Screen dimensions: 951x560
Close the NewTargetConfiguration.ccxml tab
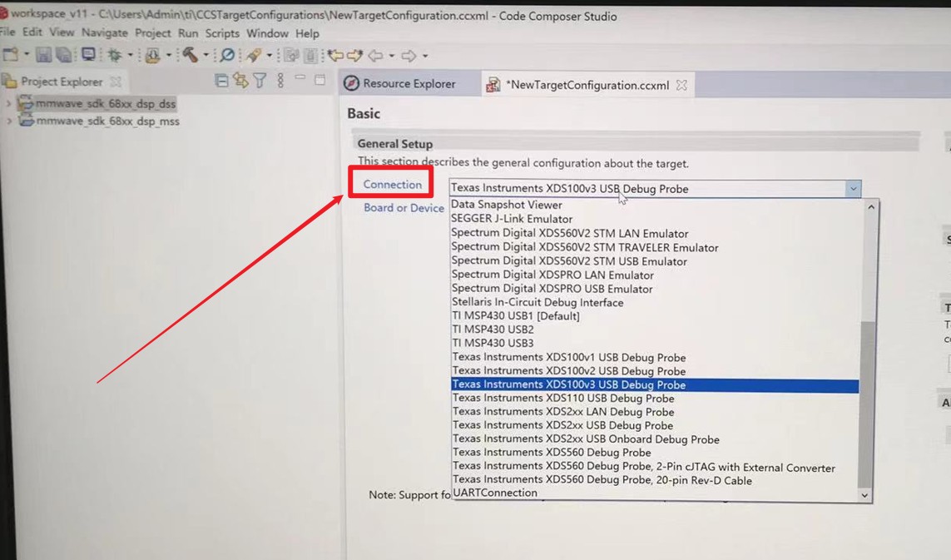click(681, 85)
